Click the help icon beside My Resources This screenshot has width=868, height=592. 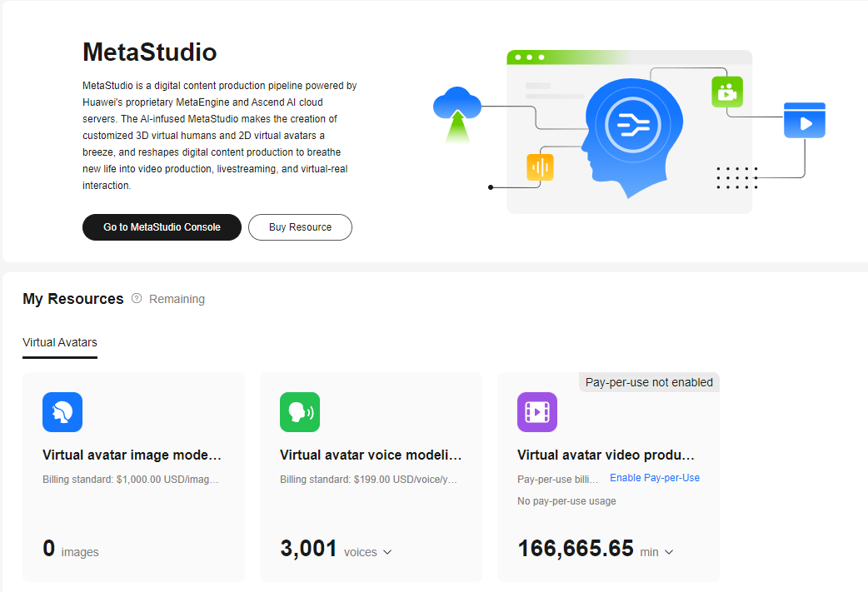pos(137,299)
